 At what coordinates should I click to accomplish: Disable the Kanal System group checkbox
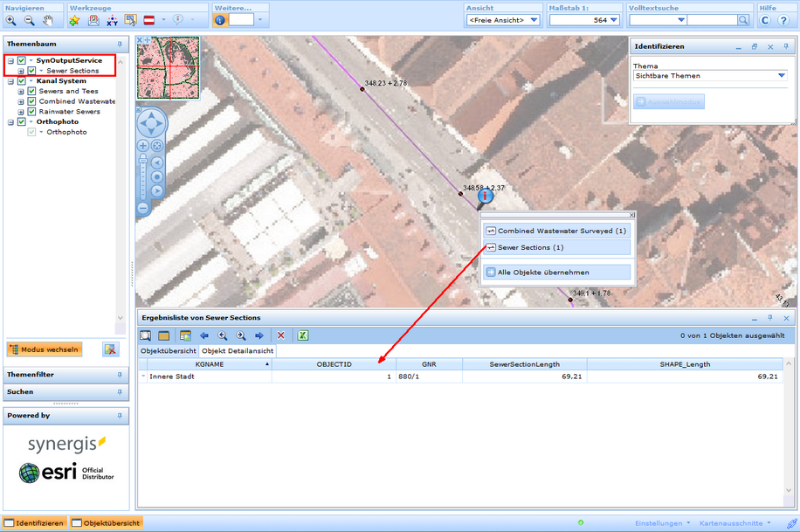click(x=22, y=81)
